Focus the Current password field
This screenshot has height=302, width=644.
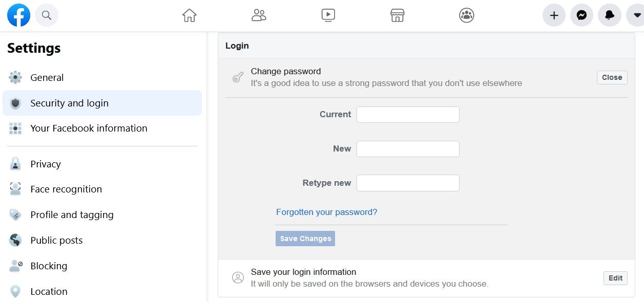pyautogui.click(x=408, y=115)
